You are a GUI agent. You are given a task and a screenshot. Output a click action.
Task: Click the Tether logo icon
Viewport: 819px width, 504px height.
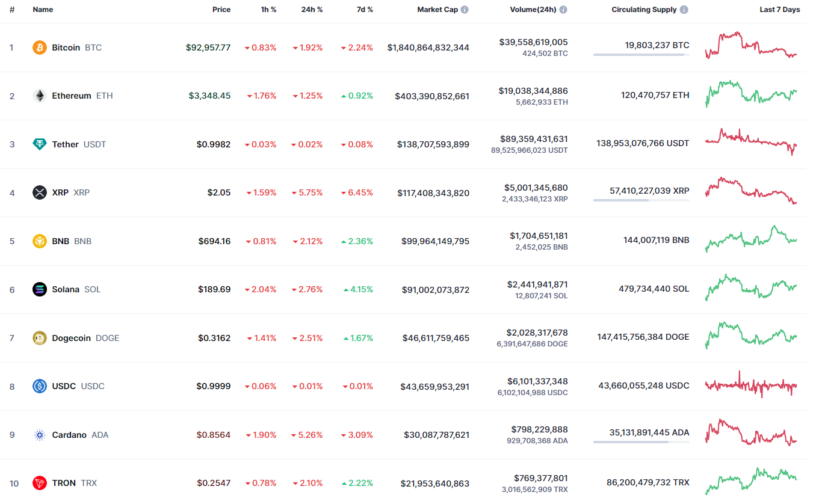click(40, 144)
